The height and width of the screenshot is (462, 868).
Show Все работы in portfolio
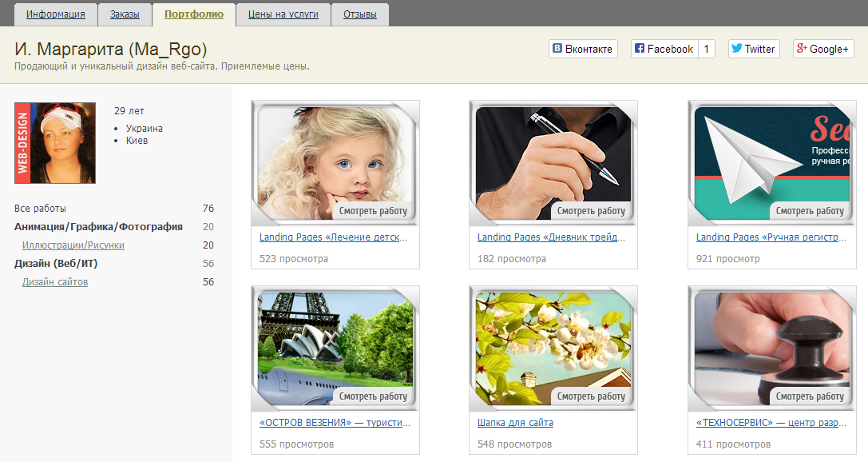[x=40, y=209]
